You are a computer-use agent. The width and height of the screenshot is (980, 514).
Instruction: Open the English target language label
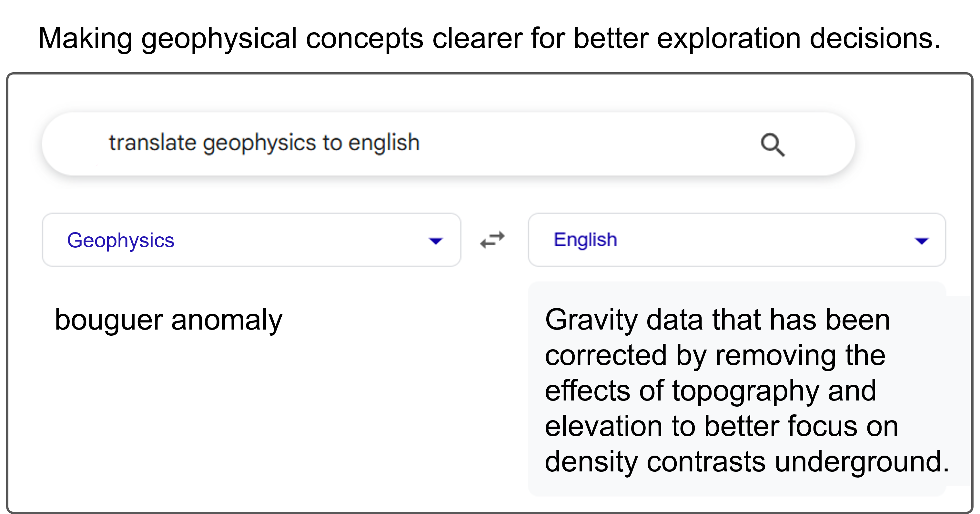(x=585, y=240)
